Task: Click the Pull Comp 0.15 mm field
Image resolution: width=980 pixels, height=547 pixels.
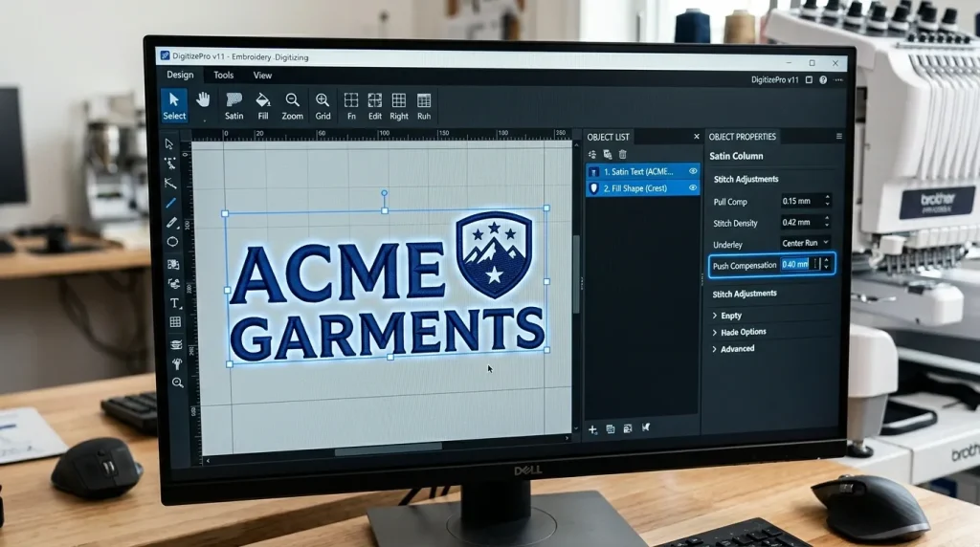Action: [801, 201]
